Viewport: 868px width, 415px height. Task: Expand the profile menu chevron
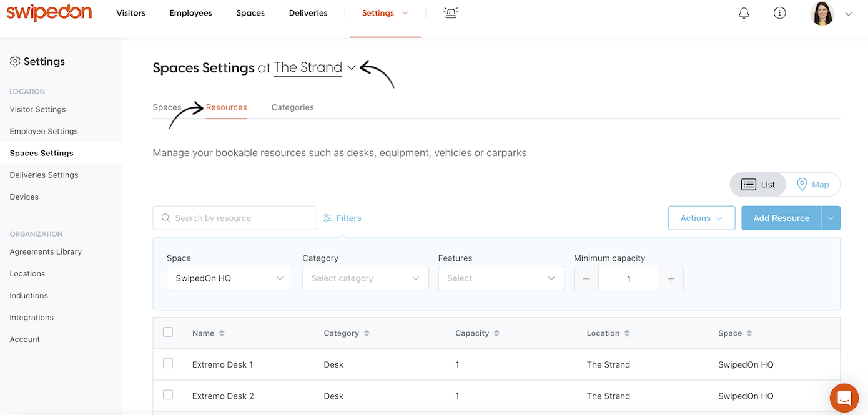tap(849, 14)
